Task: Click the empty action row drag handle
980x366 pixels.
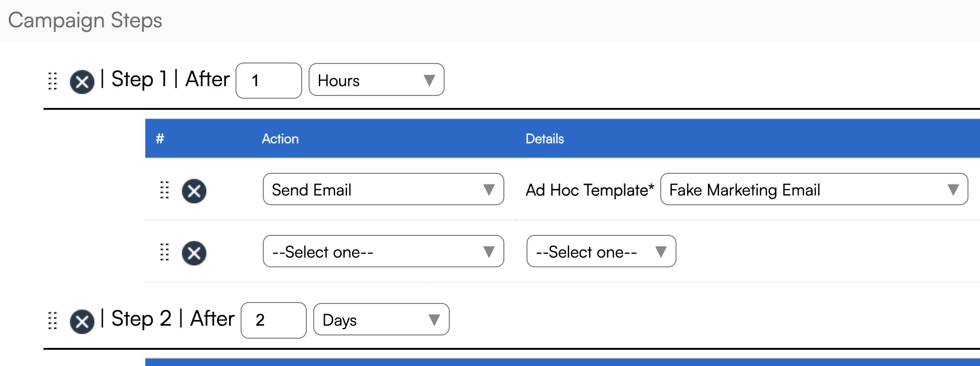Action: (x=164, y=252)
